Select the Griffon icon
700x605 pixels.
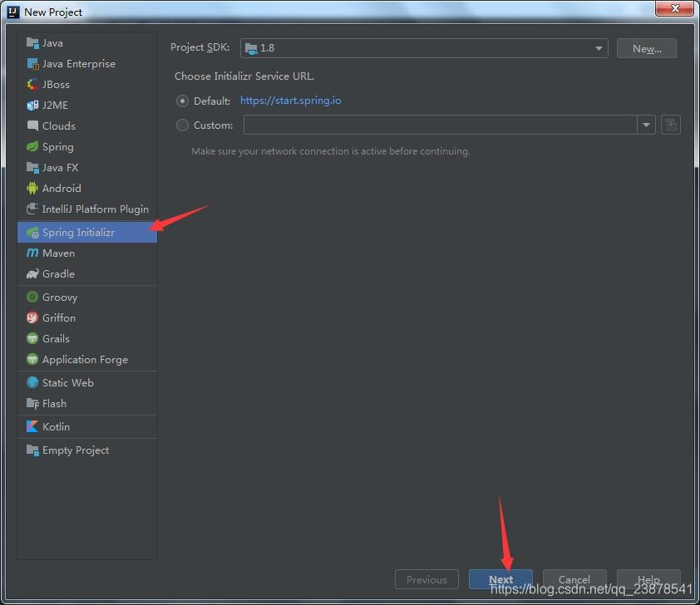coord(32,317)
